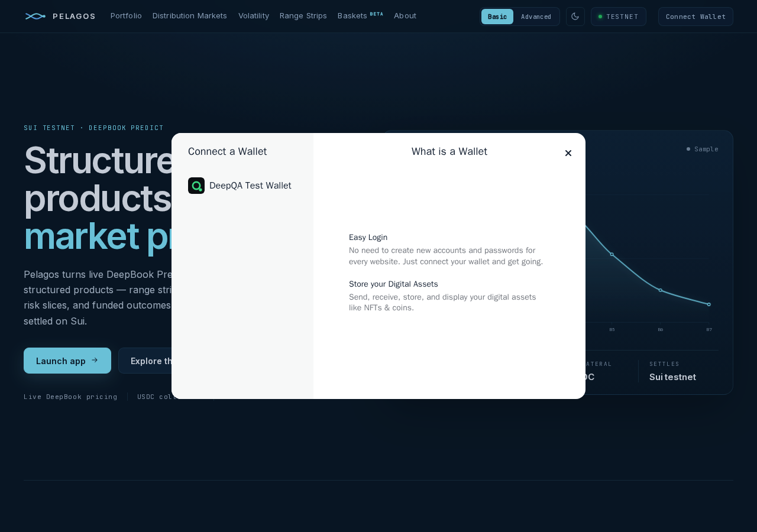Viewport: 757px width, 532px height.
Task: Click the 'Sui testnet' settles value
Action: 672,377
